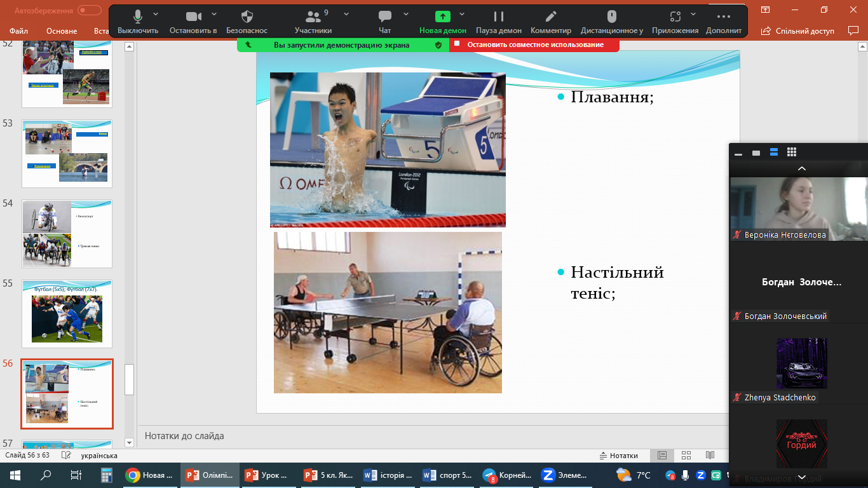Open Комментировать annotation pencil tool
The height and width of the screenshot is (488, 868).
[x=551, y=22]
